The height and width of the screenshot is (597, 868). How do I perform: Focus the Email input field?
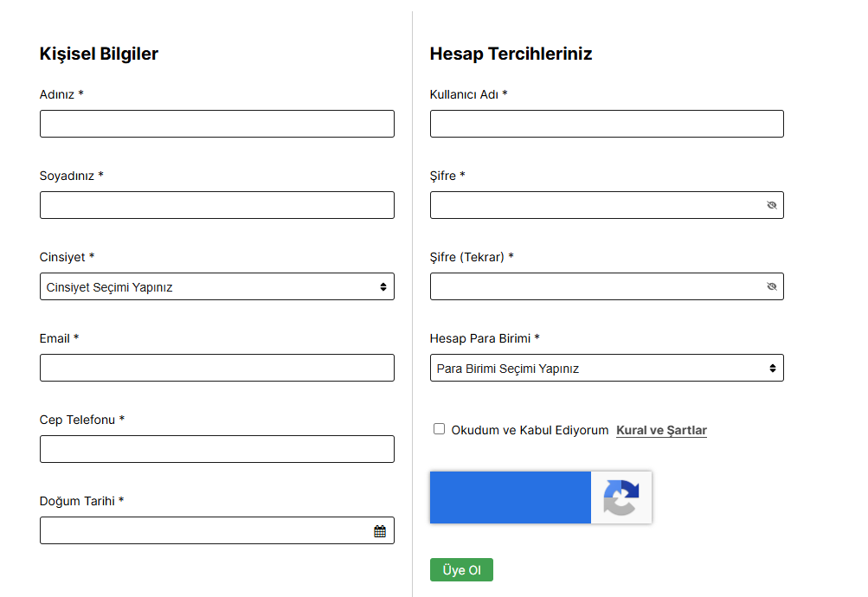tap(217, 368)
